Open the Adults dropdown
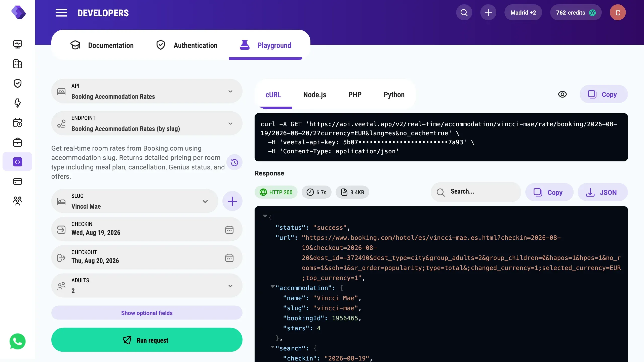This screenshot has width=644, height=362. (147, 286)
